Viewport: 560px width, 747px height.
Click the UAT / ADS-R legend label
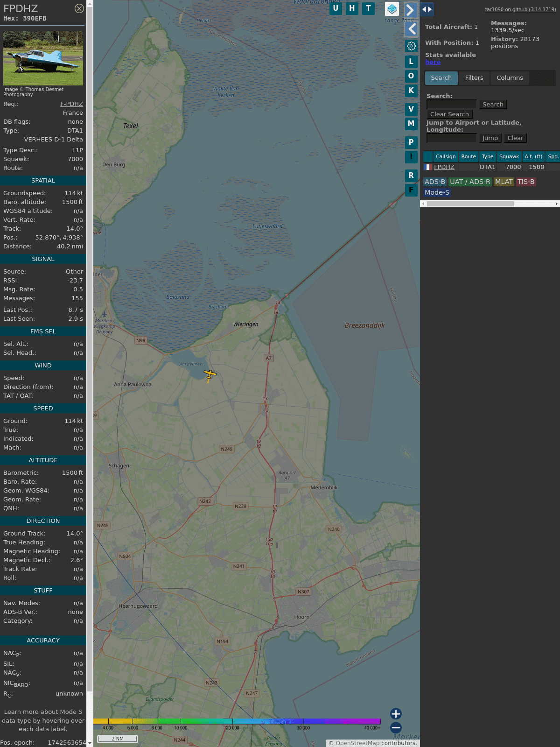point(470,182)
